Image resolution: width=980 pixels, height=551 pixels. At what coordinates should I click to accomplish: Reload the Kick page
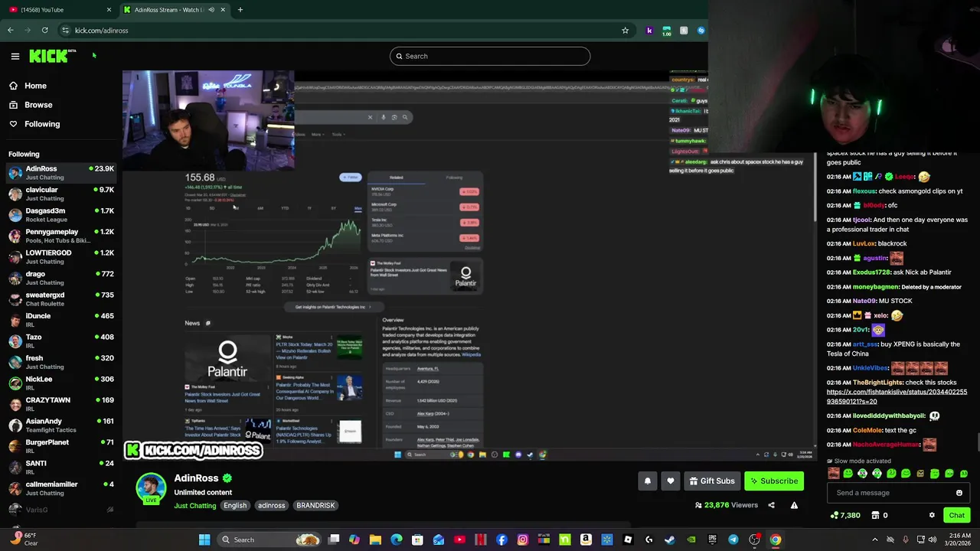coord(45,31)
